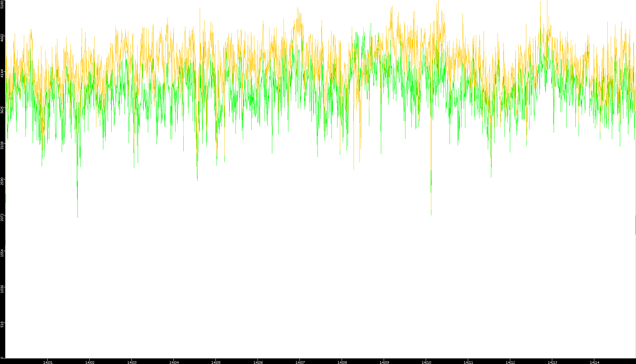Click the 2590 value axis label
Screen dimensions: 636x364
(x=2, y=181)
